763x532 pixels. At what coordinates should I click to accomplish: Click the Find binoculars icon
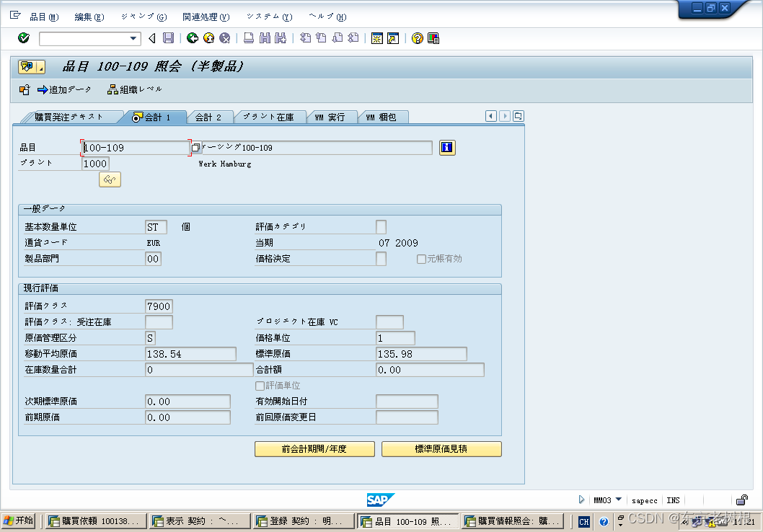click(265, 38)
